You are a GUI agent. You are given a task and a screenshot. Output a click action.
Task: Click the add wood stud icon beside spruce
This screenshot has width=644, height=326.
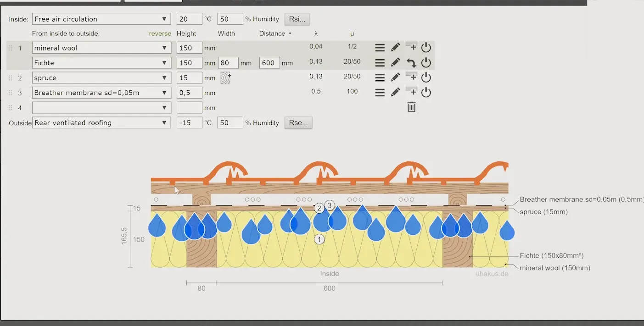point(225,78)
